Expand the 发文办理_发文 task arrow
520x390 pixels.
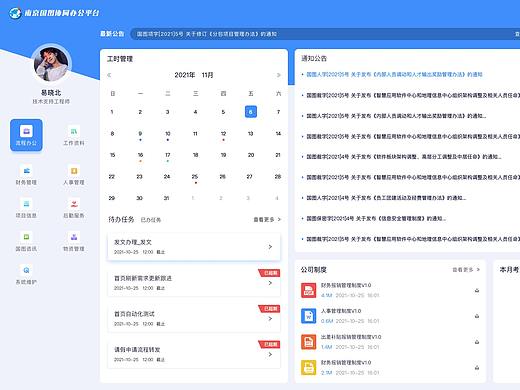tap(270, 247)
